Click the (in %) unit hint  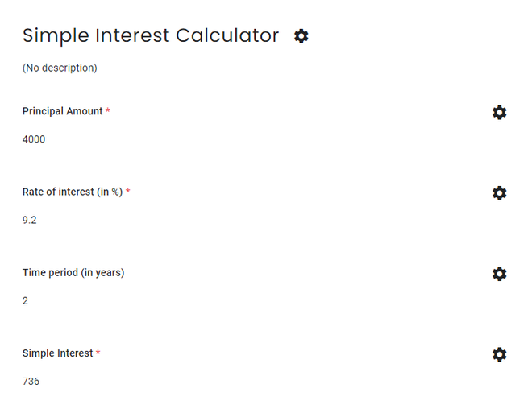tap(108, 192)
